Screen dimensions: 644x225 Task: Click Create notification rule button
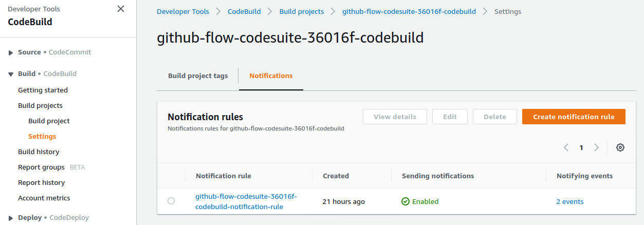574,117
